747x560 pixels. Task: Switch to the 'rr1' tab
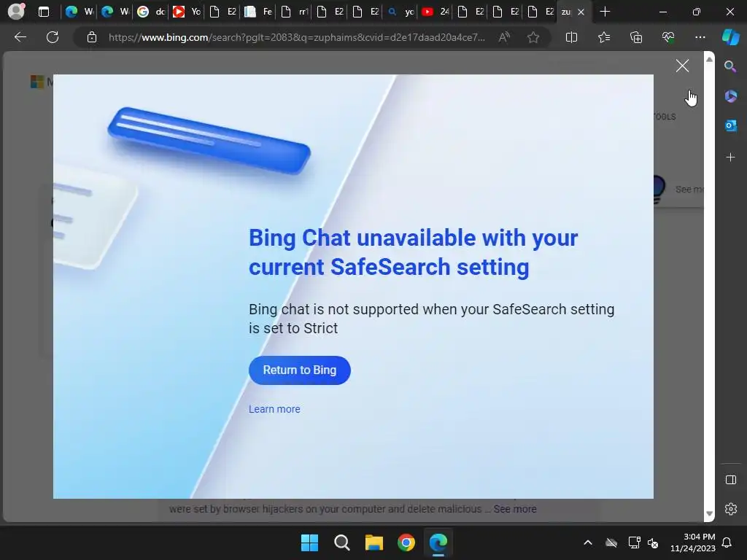tap(294, 12)
